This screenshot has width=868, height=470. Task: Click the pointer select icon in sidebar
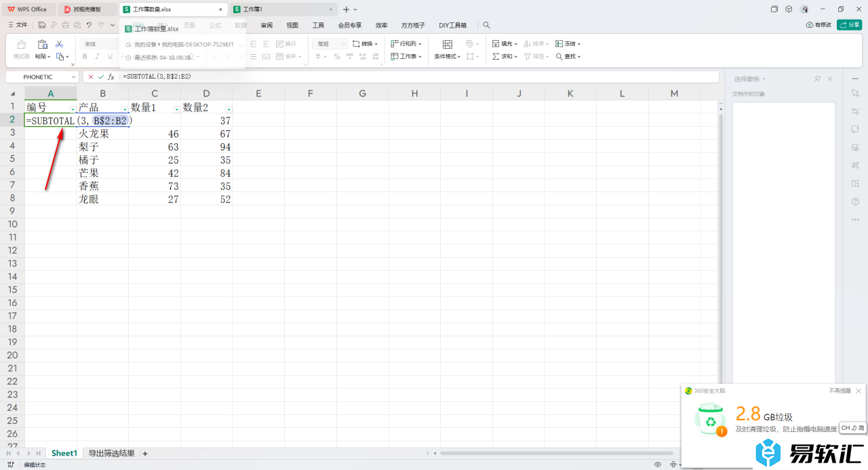point(855,93)
